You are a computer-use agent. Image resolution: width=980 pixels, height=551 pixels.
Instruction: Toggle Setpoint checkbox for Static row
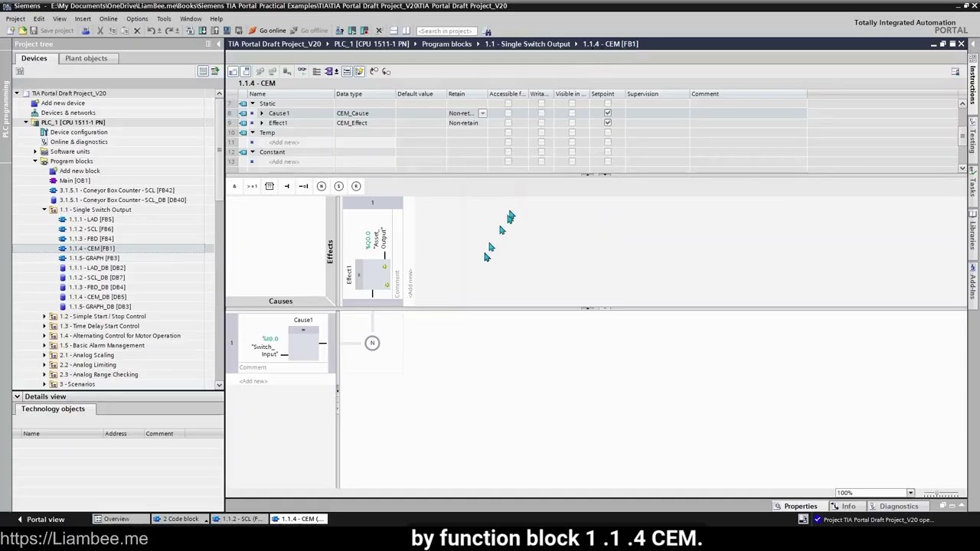[x=608, y=103]
